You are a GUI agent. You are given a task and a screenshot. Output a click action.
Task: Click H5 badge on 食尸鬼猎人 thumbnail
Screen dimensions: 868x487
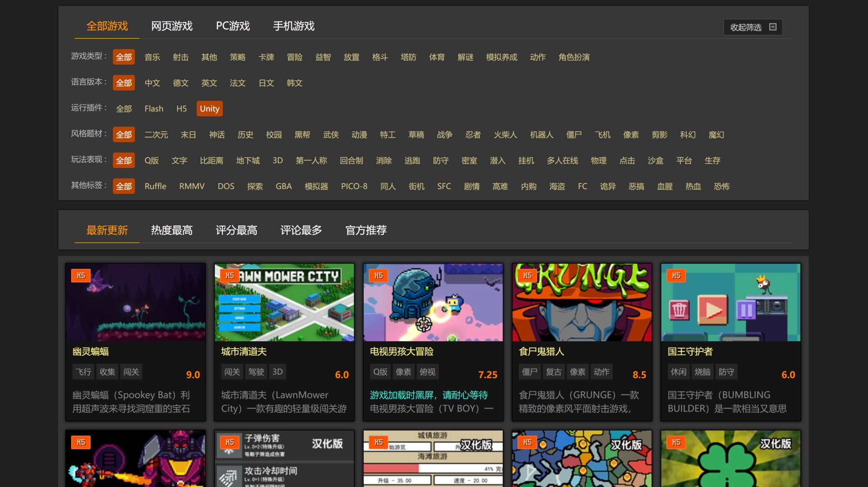click(x=527, y=275)
